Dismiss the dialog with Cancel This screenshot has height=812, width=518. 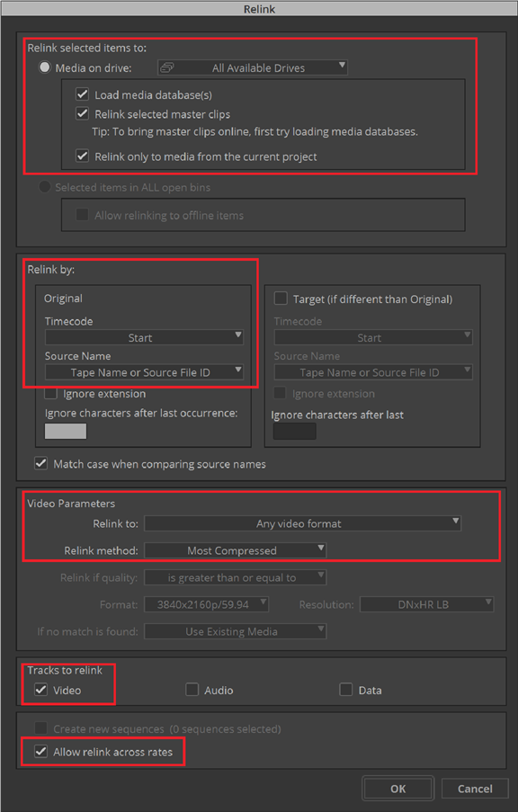(475, 789)
